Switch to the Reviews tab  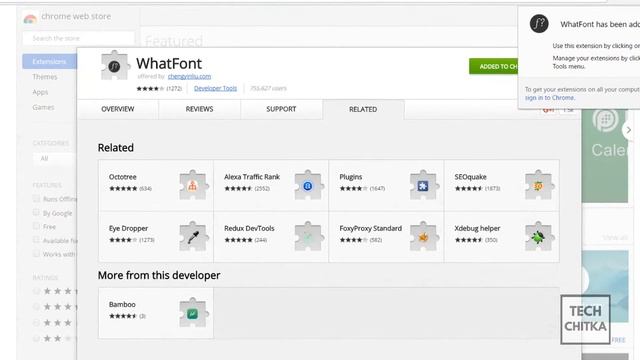pyautogui.click(x=199, y=109)
